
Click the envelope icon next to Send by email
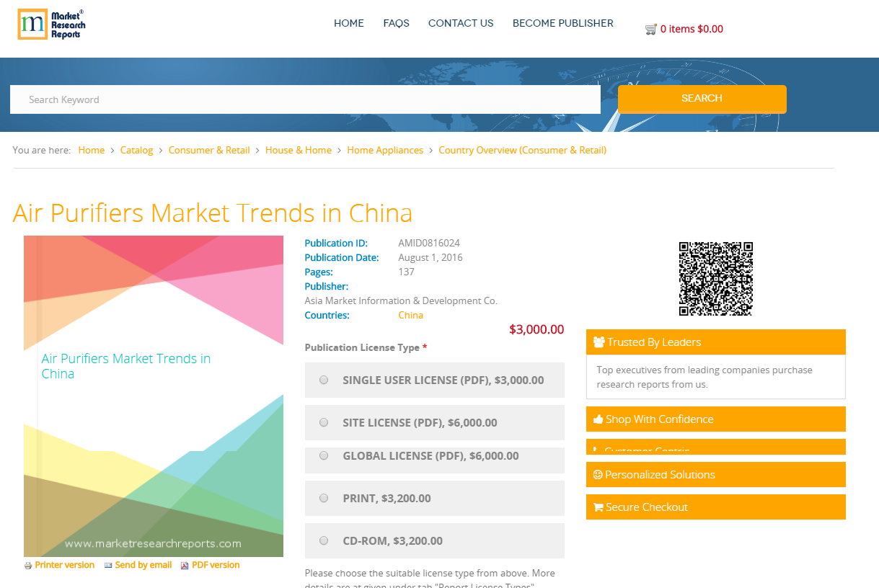108,565
